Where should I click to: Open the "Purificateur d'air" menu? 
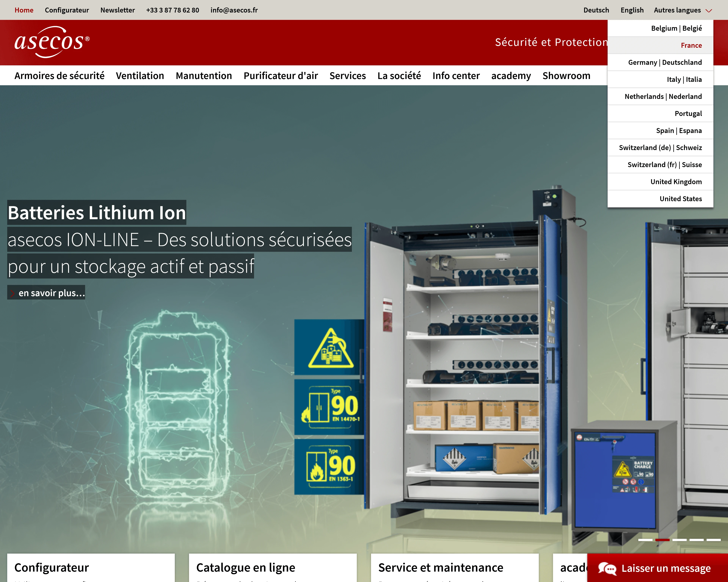point(281,76)
